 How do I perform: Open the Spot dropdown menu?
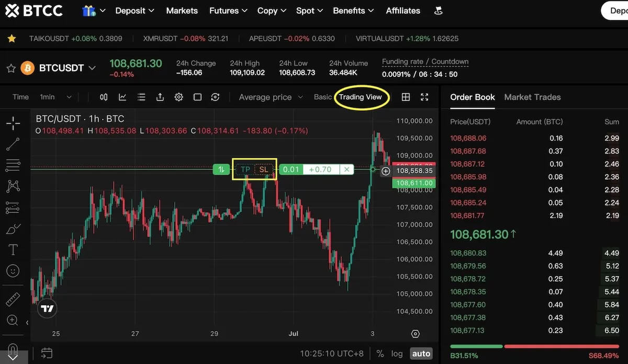[309, 10]
